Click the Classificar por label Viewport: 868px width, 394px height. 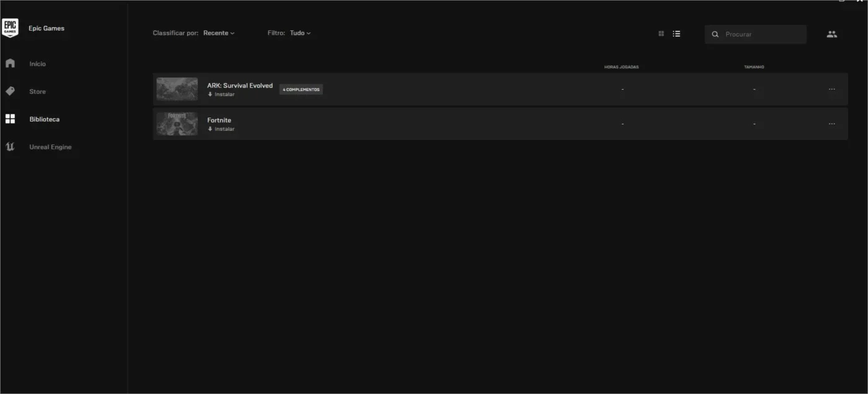pos(176,33)
